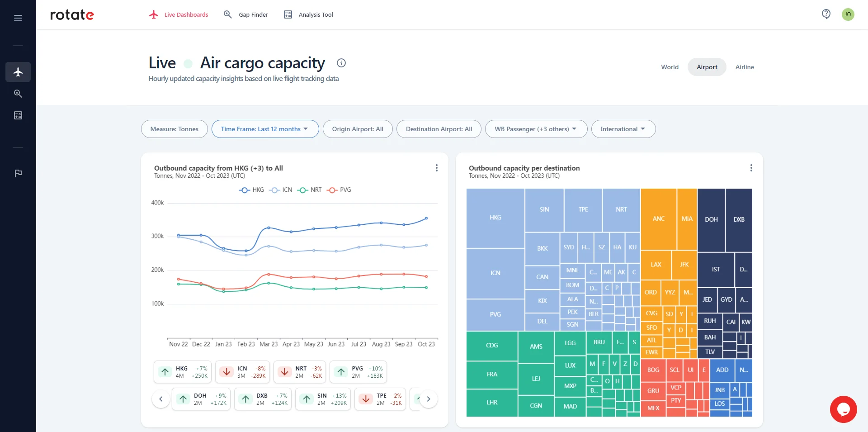
Task: Click the flag icon in sidebar
Action: tap(18, 173)
